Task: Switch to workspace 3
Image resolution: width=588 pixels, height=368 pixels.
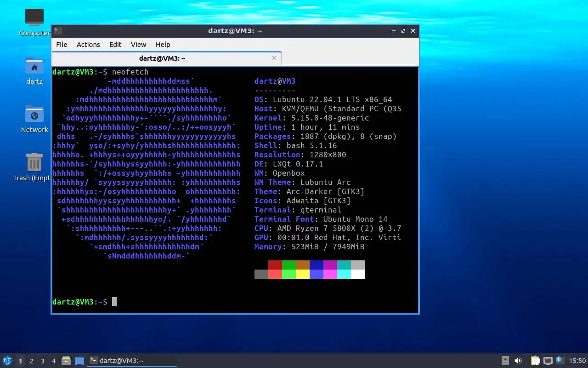Action: coord(42,361)
